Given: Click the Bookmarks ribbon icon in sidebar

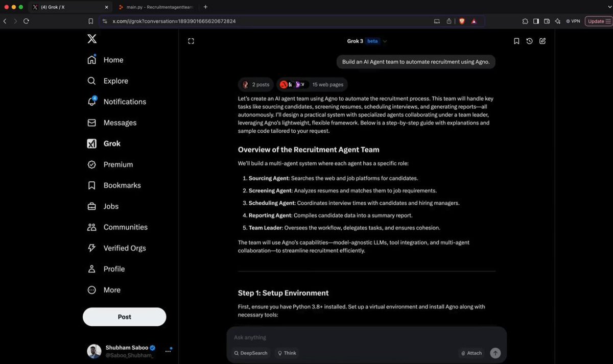Looking at the screenshot, I should pos(92,185).
